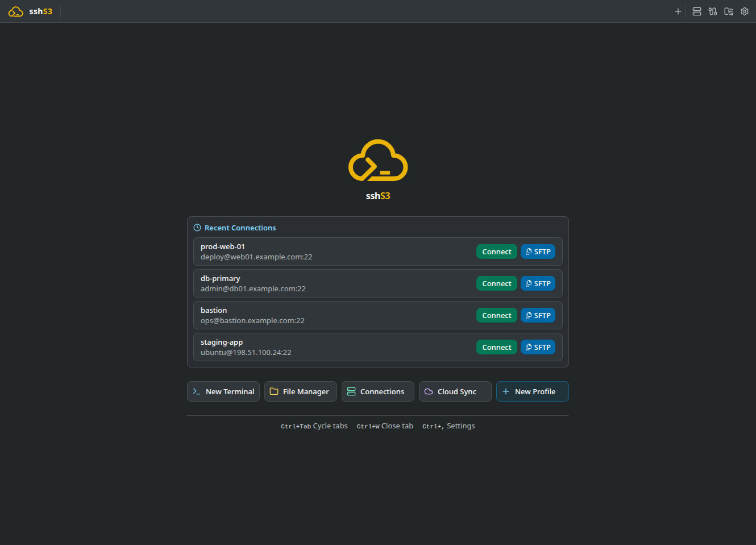The height and width of the screenshot is (545, 756).
Task: Connect to db-primary
Action: pos(497,283)
